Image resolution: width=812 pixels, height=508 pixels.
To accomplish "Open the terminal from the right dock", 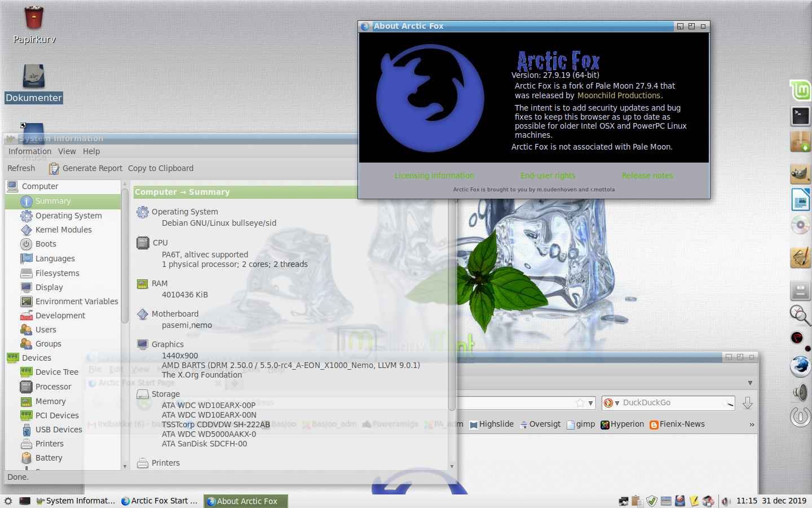I will point(800,116).
